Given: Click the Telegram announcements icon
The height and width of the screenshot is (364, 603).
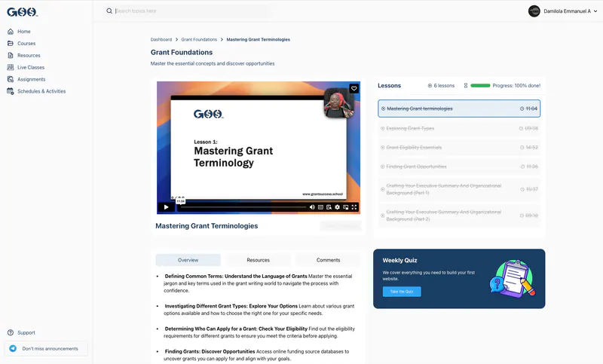Looking at the screenshot, I should (x=13, y=348).
